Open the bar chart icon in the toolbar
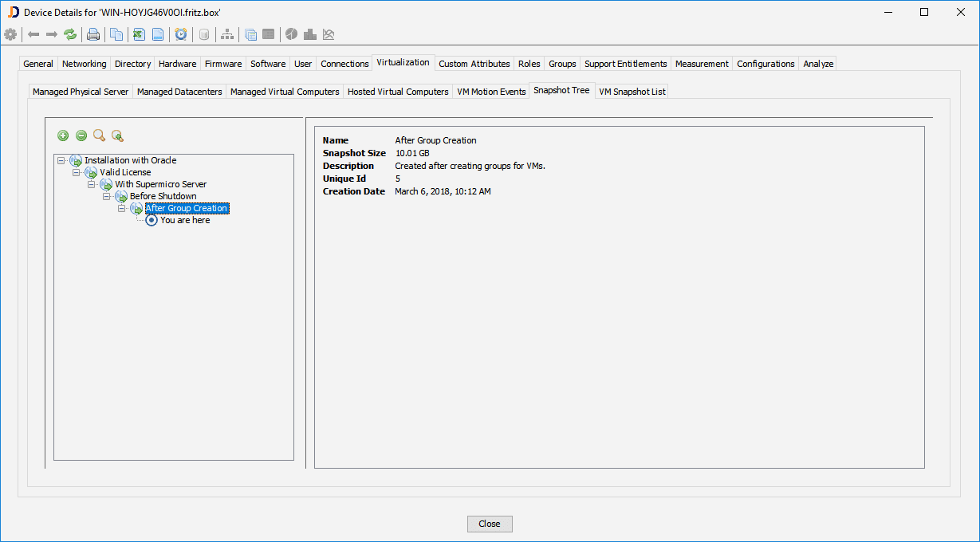Viewport: 980px width, 542px height. 309,34
